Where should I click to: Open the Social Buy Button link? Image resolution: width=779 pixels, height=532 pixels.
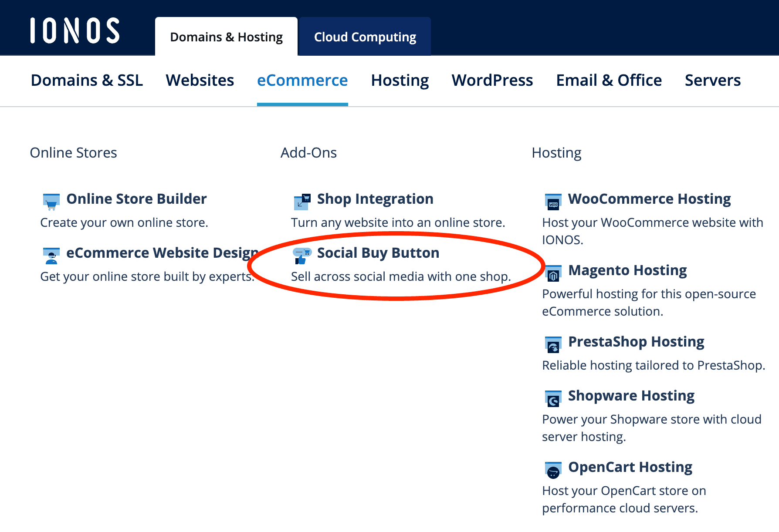[378, 253]
